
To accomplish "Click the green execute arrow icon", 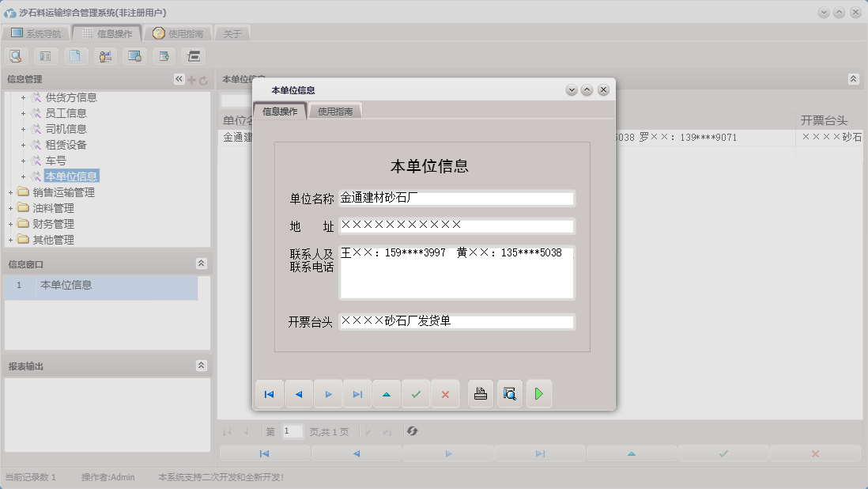I will [539, 393].
